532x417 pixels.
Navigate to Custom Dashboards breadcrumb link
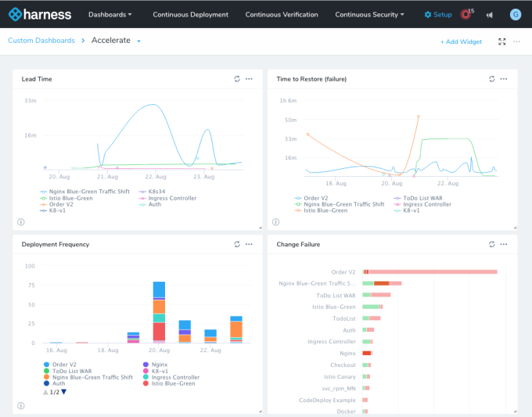(x=41, y=41)
